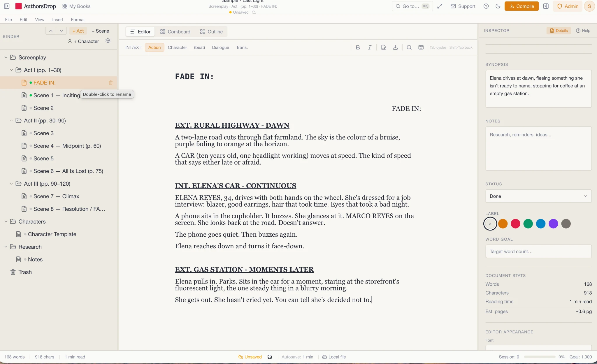
Task: Toggle fullscreen expand icon in header
Action: click(x=440, y=6)
